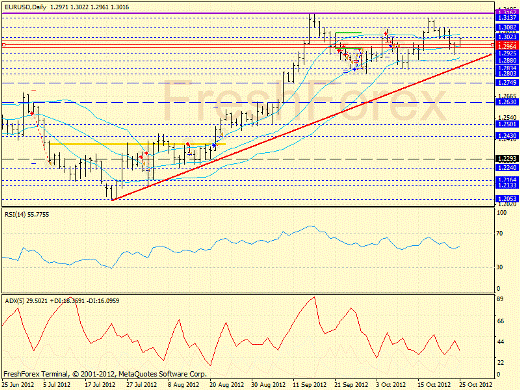The image size is (520, 390).
Task: Click the 100 level on RSI scale
Action: pyautogui.click(x=501, y=212)
